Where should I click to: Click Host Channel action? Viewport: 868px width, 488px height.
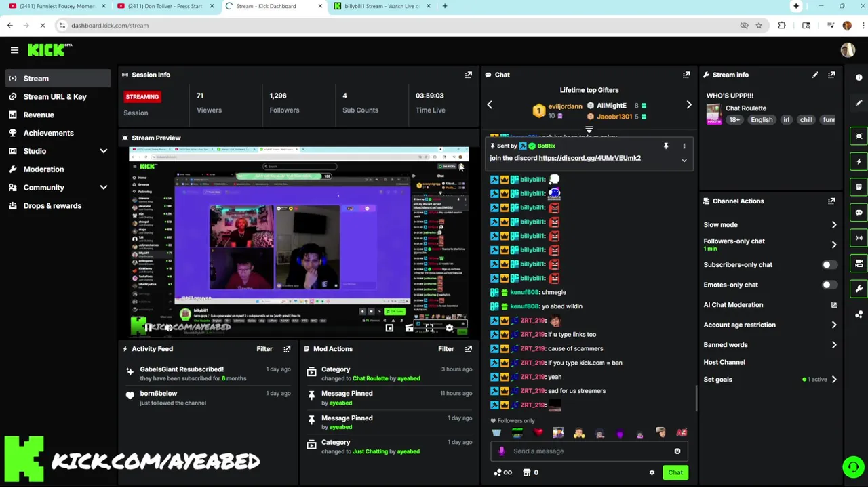click(724, 363)
